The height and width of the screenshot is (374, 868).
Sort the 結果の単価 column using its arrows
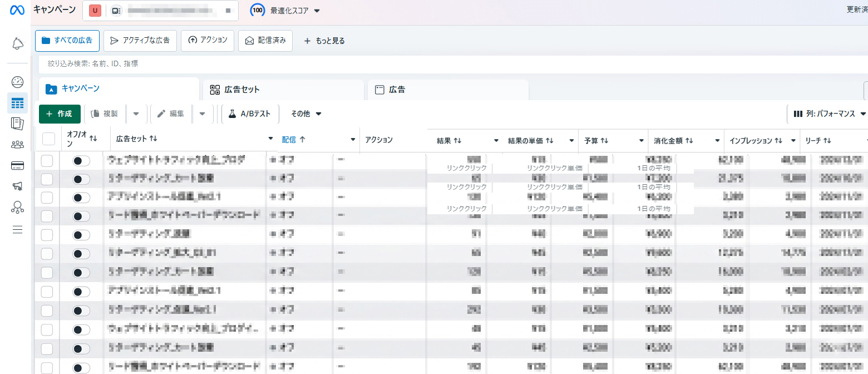click(550, 141)
